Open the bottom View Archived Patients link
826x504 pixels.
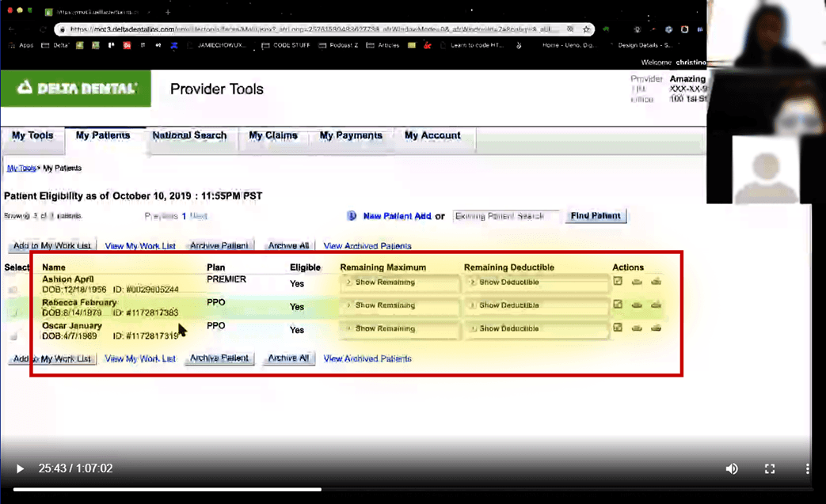point(367,358)
